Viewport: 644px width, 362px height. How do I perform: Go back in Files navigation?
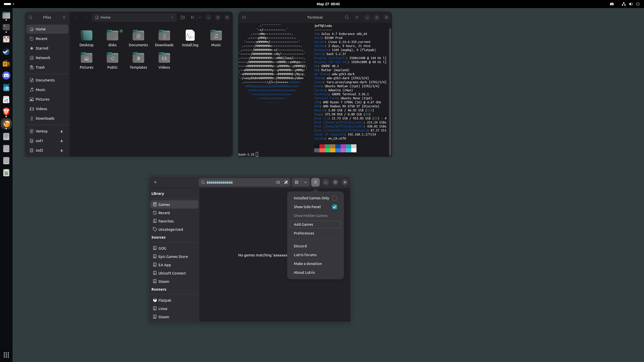click(x=76, y=17)
